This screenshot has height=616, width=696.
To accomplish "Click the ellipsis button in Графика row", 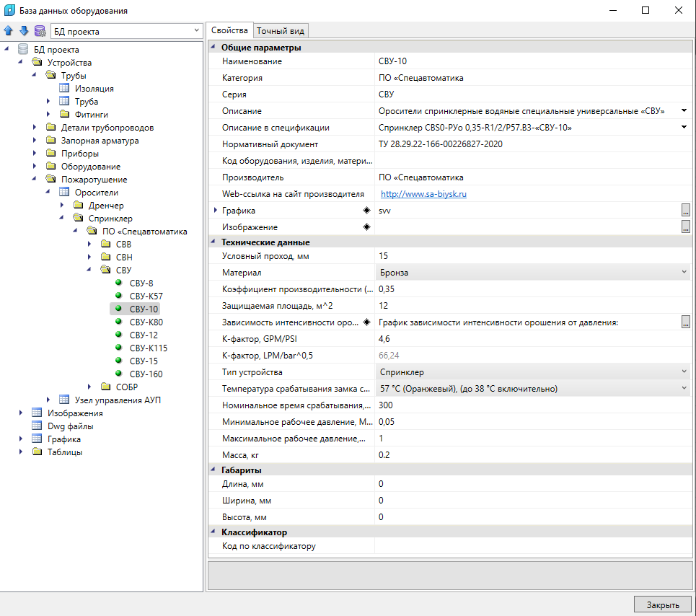I will [x=686, y=211].
